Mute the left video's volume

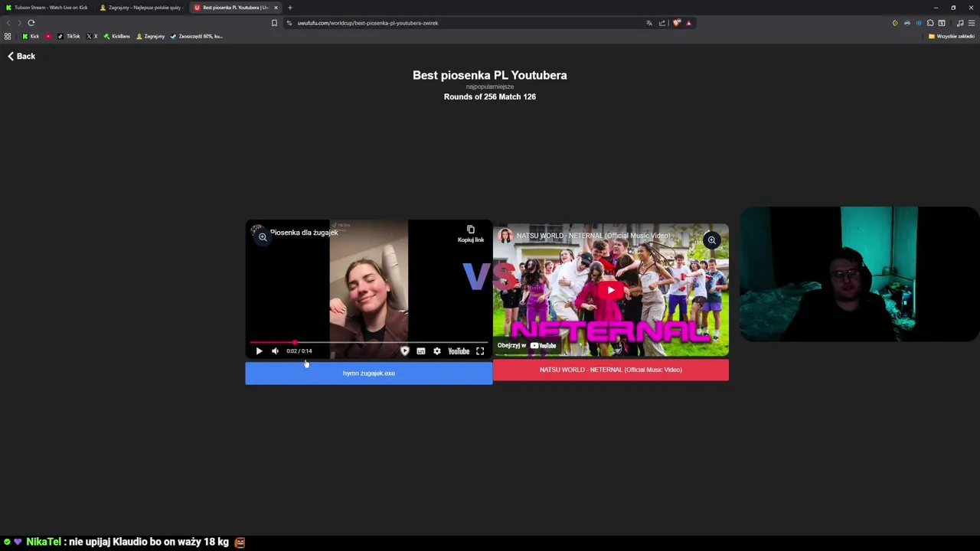coord(275,351)
